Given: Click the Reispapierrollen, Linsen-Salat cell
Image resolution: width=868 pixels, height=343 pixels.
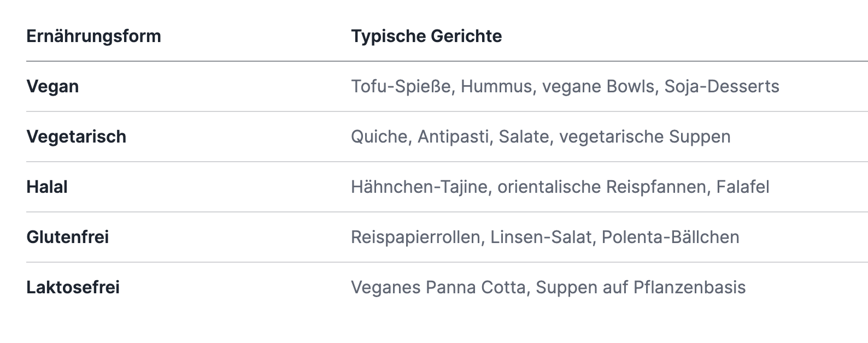Looking at the screenshot, I should [545, 237].
